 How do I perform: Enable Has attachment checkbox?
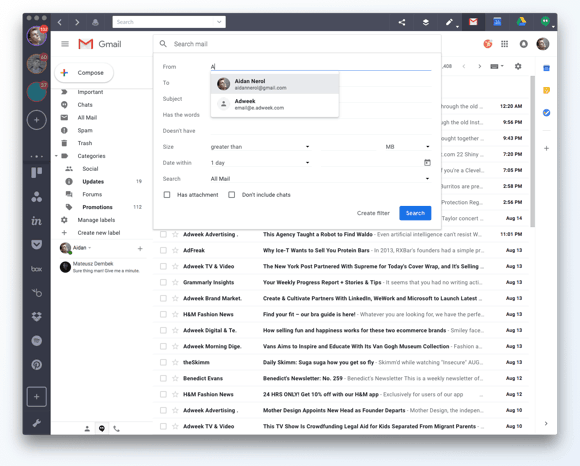[x=167, y=195]
